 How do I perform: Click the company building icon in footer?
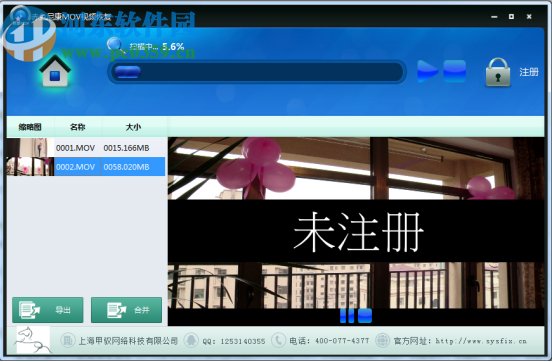pyautogui.click(x=67, y=341)
